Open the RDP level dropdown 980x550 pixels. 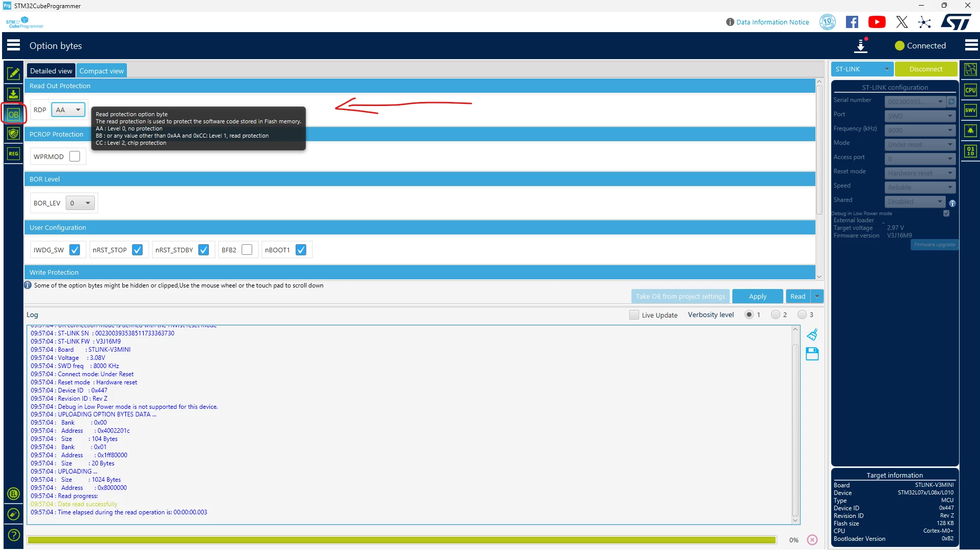click(68, 110)
